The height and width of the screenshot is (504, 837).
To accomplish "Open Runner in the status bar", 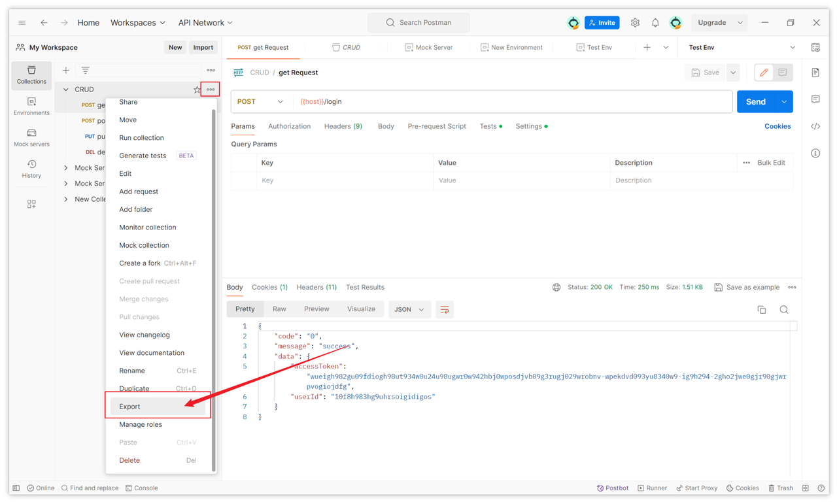I will click(653, 488).
